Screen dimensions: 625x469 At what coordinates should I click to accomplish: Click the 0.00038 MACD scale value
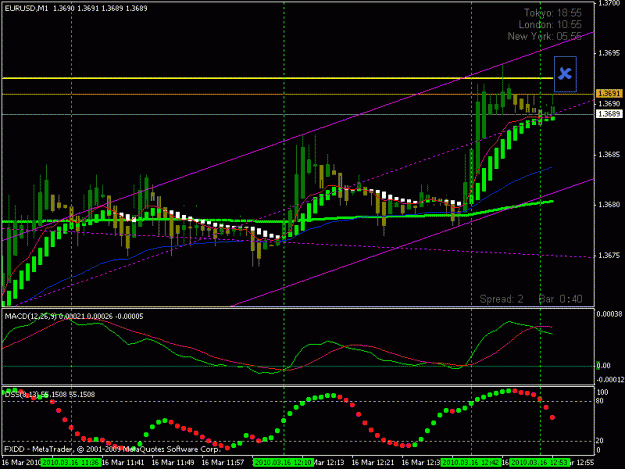(609, 314)
